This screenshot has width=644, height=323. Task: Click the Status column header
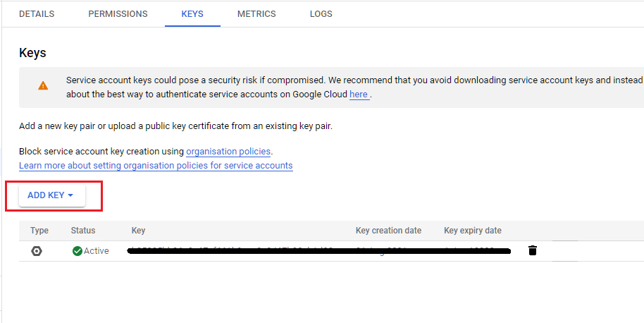83,231
